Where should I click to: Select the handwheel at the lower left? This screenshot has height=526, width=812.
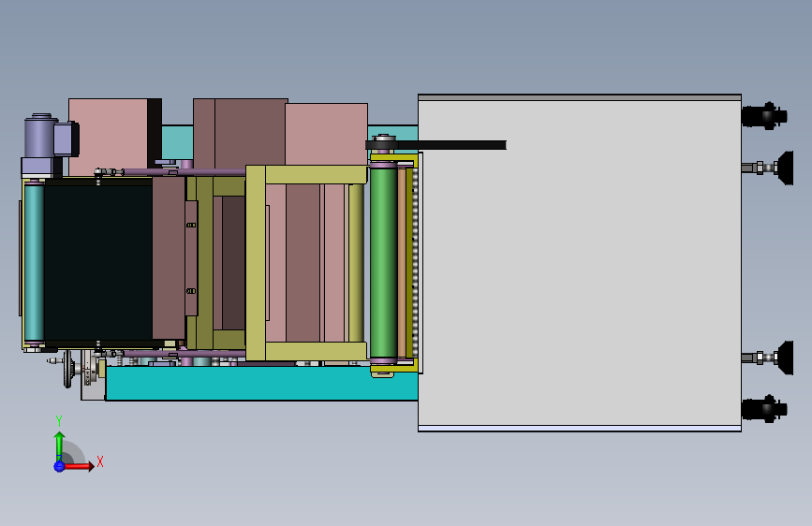pos(67,369)
